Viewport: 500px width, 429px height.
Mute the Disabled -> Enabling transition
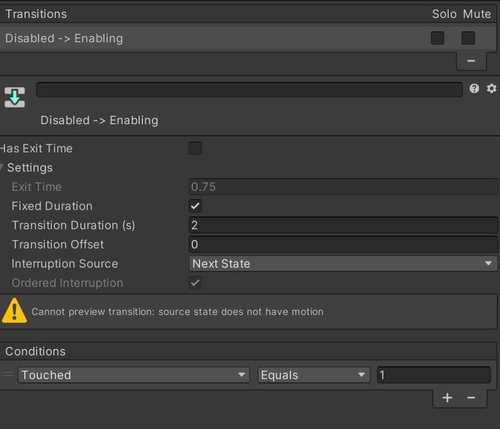point(468,38)
